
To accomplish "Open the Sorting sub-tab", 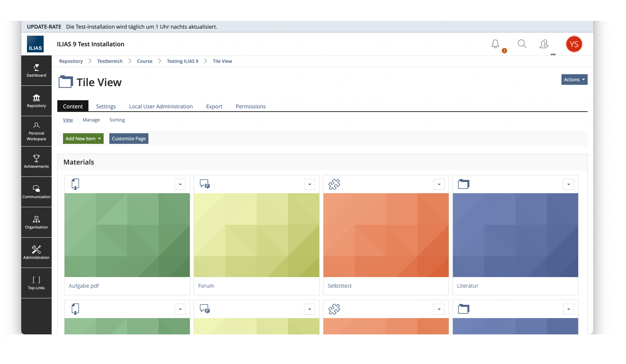I will (117, 120).
